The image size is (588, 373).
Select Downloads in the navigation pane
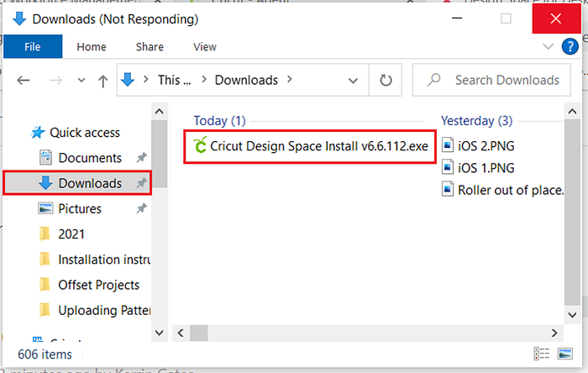pyautogui.click(x=77, y=183)
